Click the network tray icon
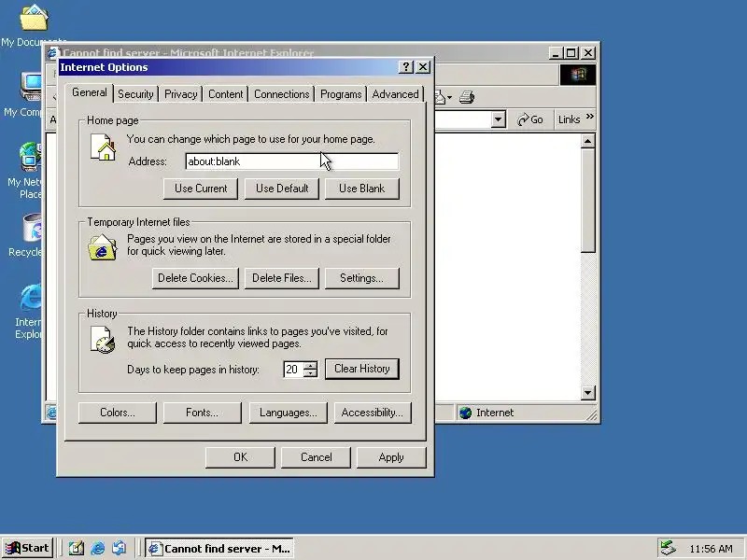 (668, 548)
